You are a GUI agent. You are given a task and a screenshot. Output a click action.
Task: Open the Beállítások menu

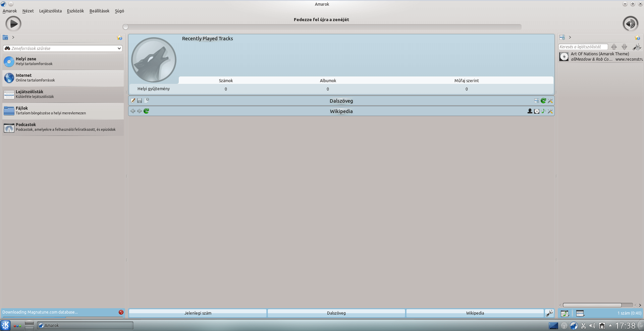pos(99,11)
